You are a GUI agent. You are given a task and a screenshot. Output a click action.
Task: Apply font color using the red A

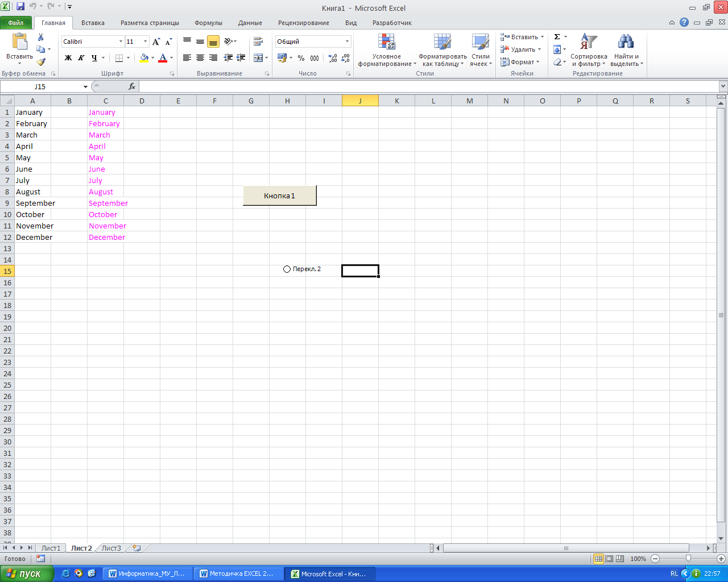coord(163,58)
